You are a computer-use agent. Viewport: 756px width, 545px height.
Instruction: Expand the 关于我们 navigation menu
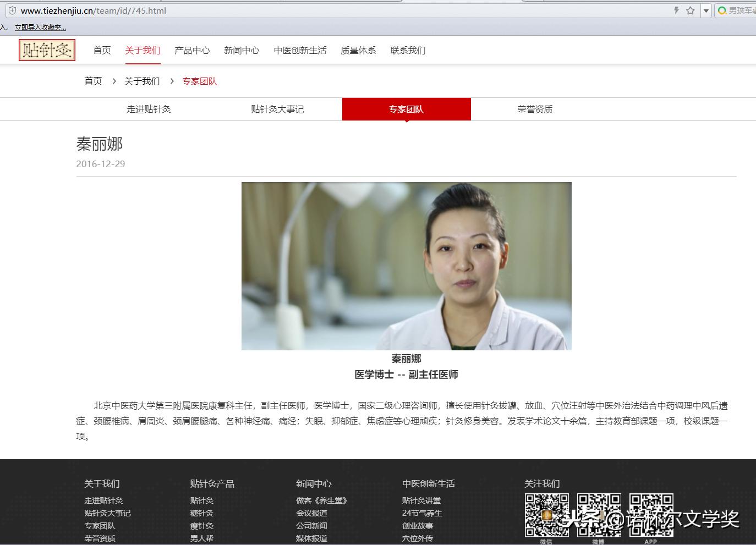tap(143, 49)
